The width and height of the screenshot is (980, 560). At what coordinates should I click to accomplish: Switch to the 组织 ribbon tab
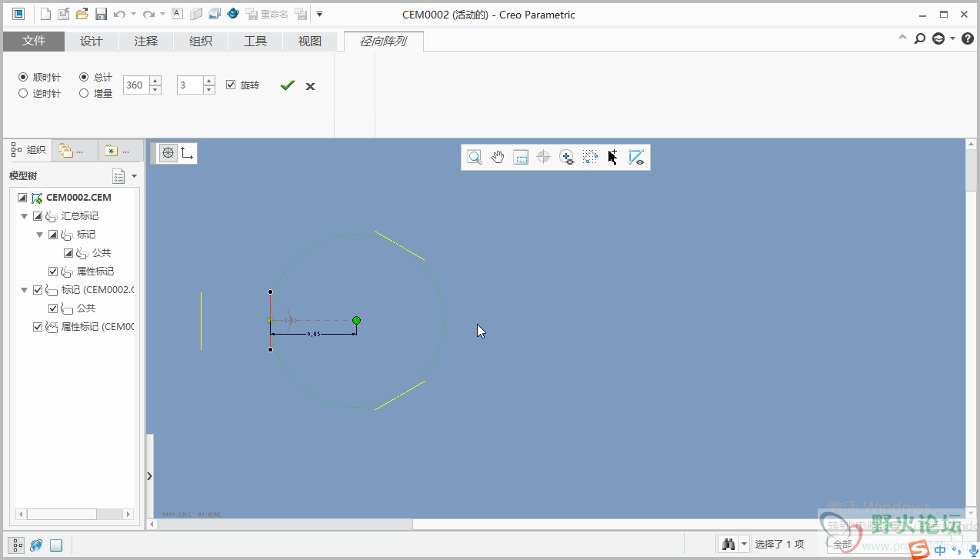201,42
